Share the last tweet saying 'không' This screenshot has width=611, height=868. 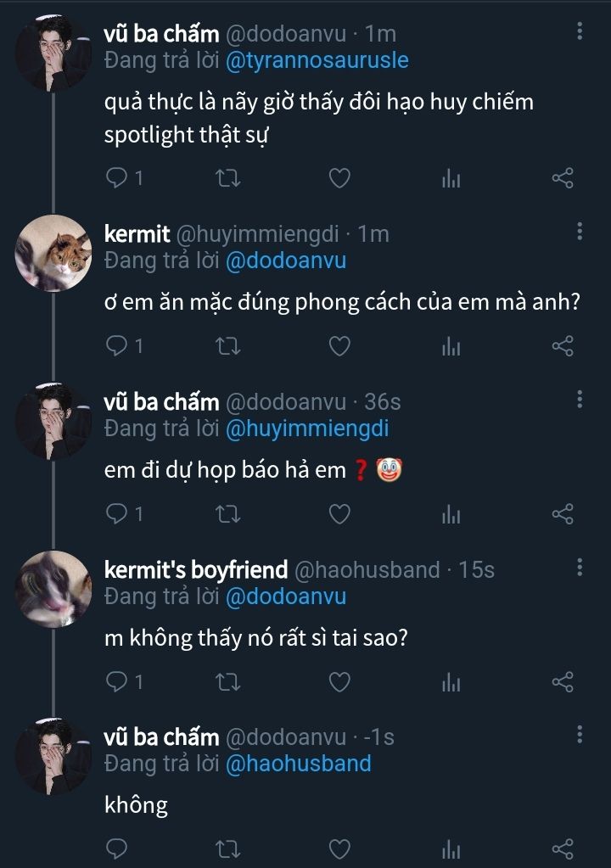click(563, 849)
